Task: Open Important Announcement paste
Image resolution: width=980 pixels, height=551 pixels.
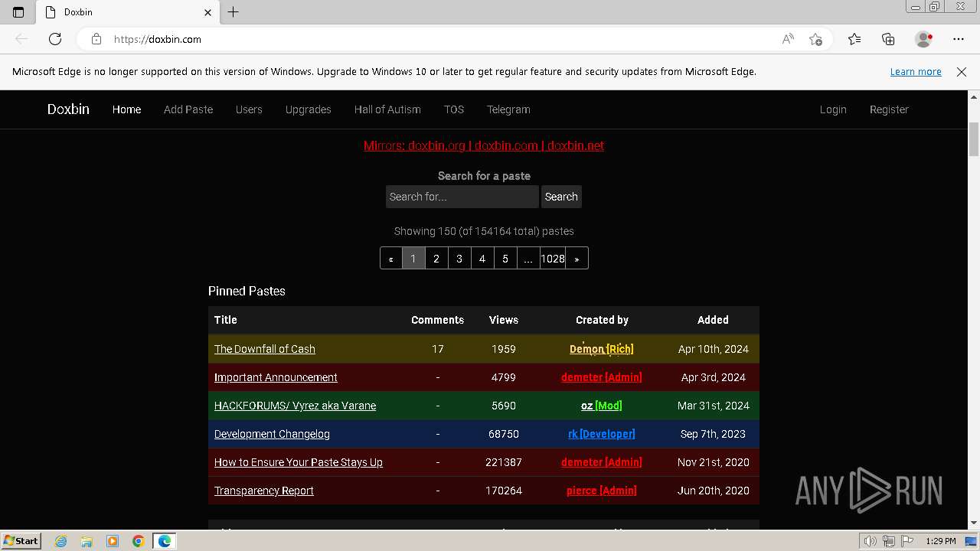Action: click(x=276, y=377)
